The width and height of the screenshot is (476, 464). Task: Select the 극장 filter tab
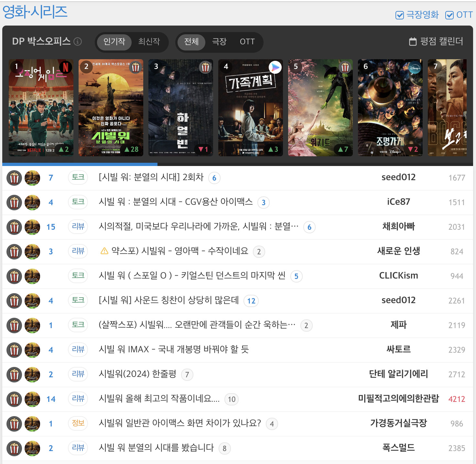pos(219,42)
